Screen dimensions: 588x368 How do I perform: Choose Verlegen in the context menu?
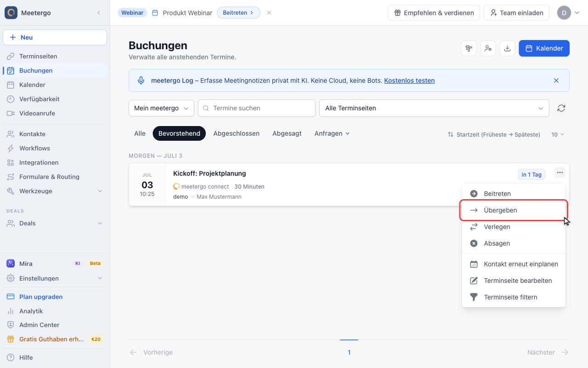click(514, 227)
